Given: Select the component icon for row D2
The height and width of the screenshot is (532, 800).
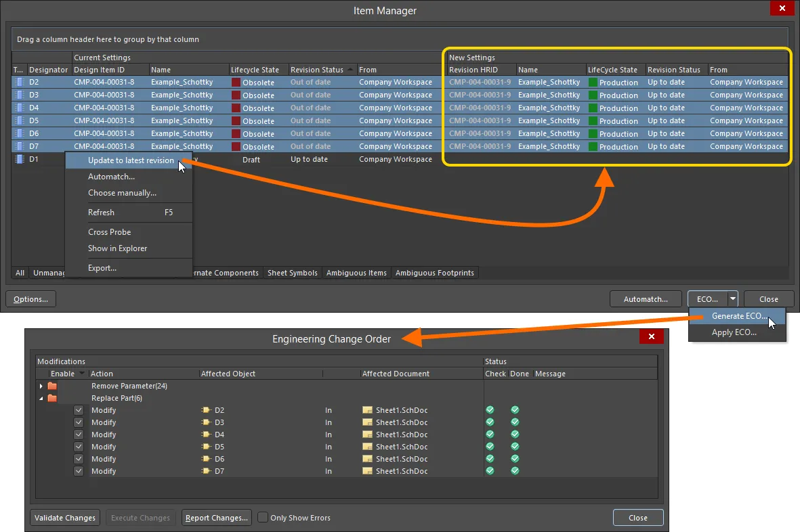Looking at the screenshot, I should [x=20, y=82].
